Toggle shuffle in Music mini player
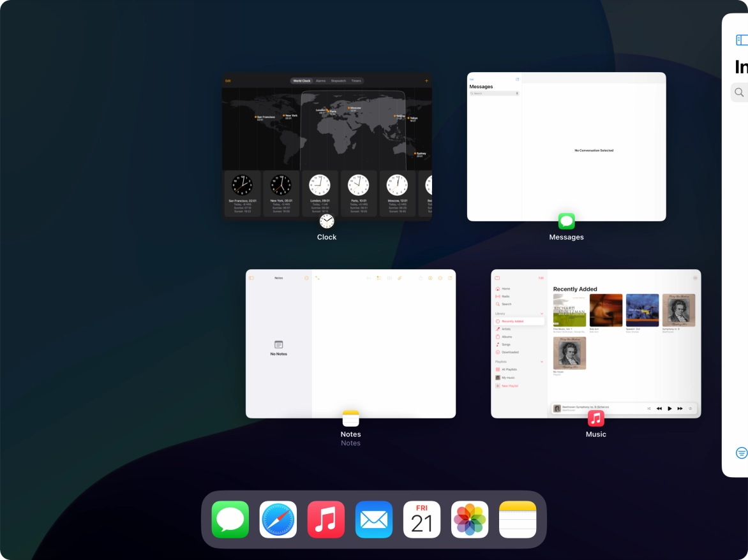The width and height of the screenshot is (748, 560). (648, 408)
